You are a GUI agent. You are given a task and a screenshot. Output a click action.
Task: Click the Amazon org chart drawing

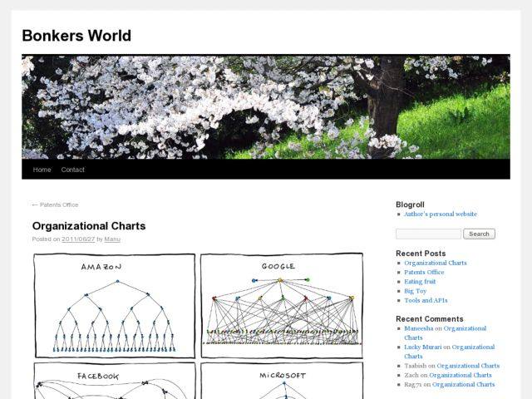pyautogui.click(x=115, y=306)
